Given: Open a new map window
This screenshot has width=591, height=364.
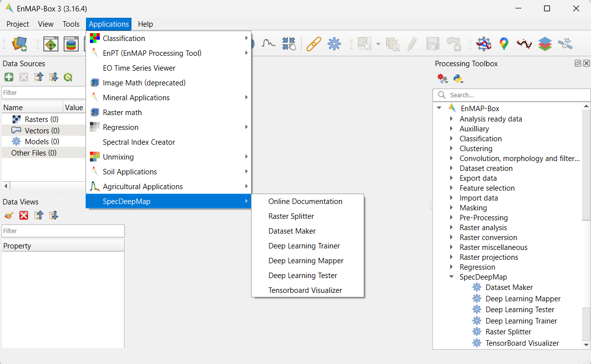Looking at the screenshot, I should point(51,44).
